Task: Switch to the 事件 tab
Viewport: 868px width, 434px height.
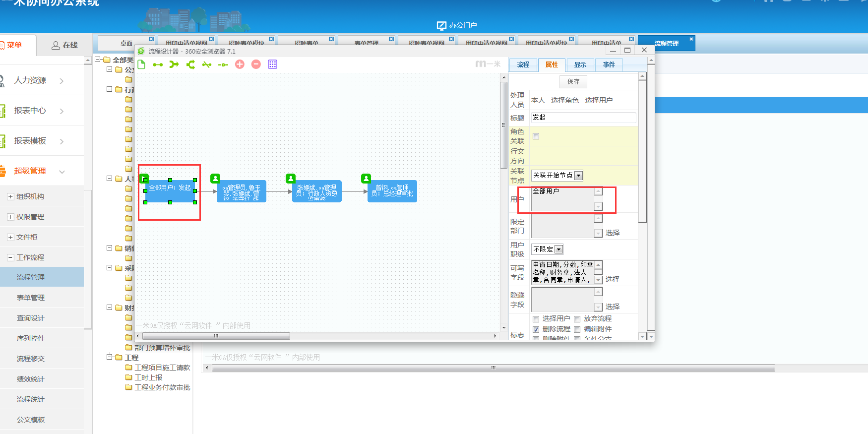Action: pyautogui.click(x=609, y=64)
